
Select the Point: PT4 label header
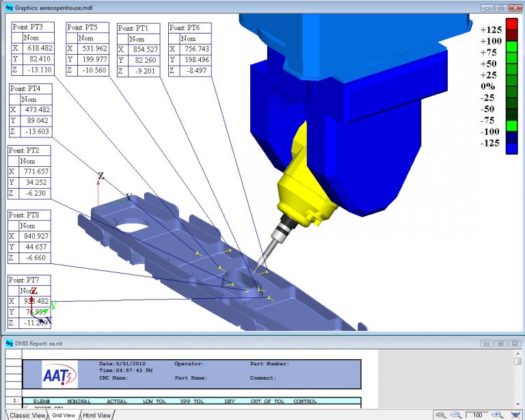coord(31,89)
